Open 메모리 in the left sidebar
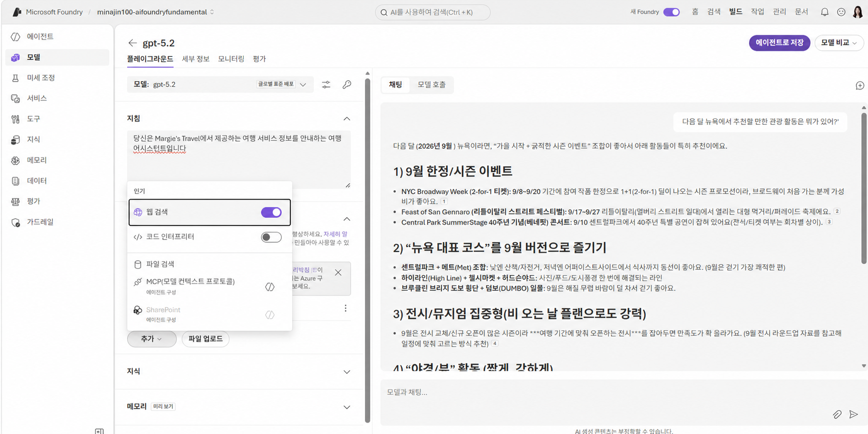Viewport: 868px width, 434px height. (57, 160)
